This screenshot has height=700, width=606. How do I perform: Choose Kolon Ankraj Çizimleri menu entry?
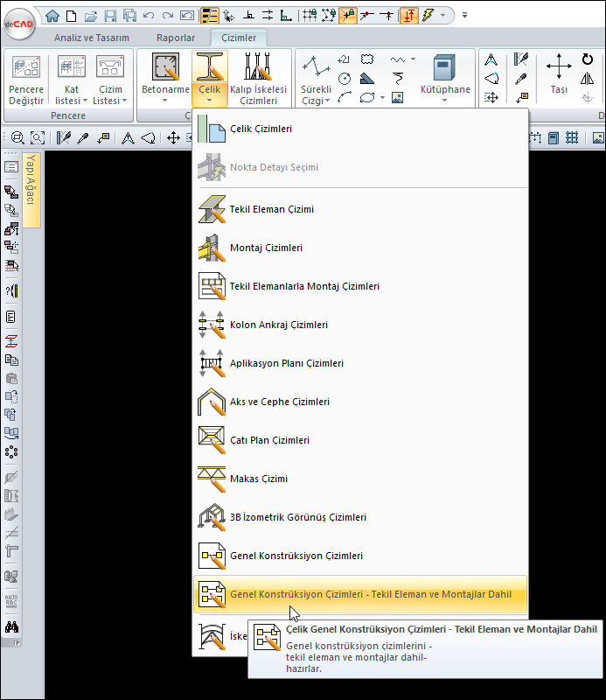pos(360,325)
